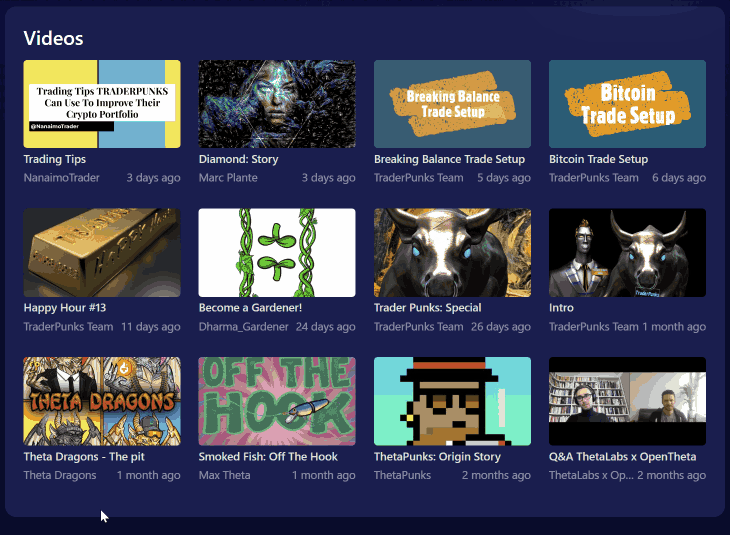This screenshot has width=730, height=535.
Task: Select author Dharma_Gardener
Action: coord(243,327)
